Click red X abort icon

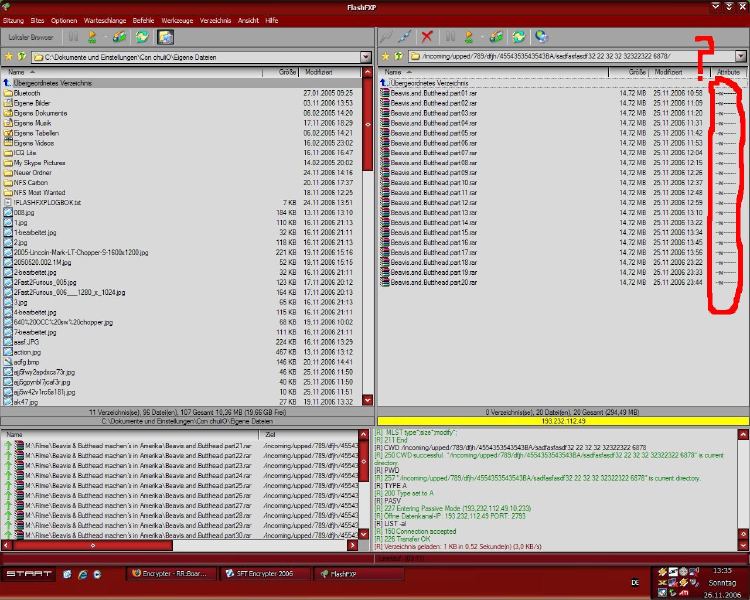click(427, 36)
